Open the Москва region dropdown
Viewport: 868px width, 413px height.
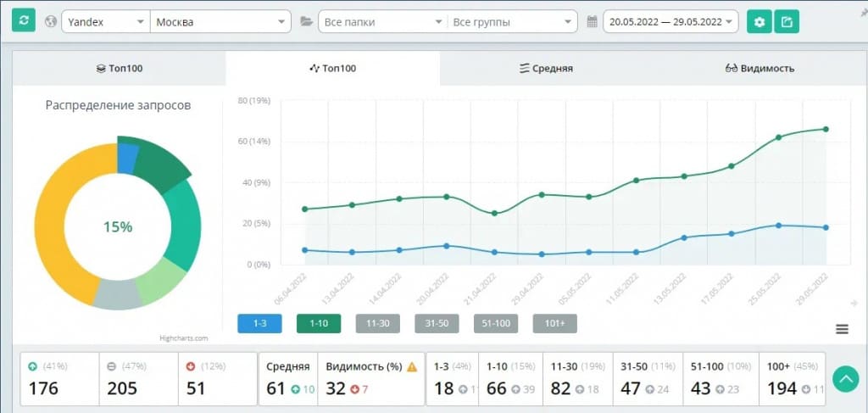[220, 22]
